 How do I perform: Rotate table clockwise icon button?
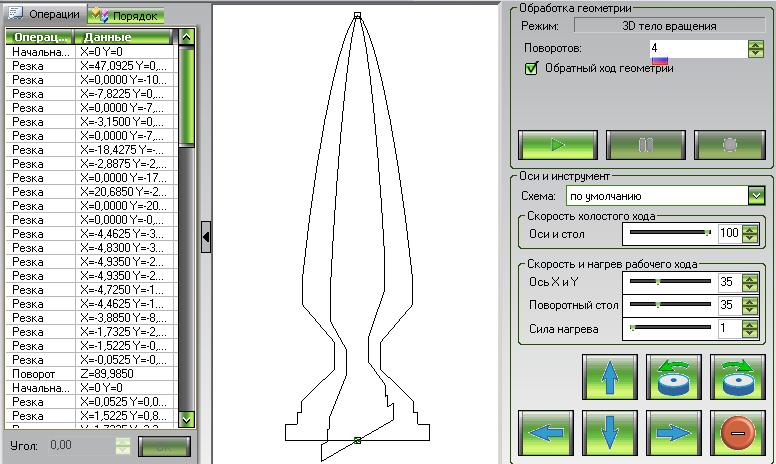(x=738, y=377)
